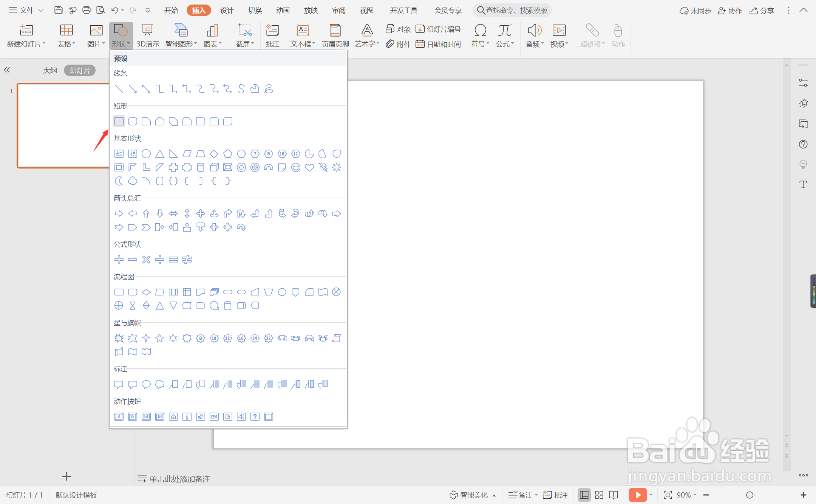Select the rectangle shape in the 矩形 section
Screen dimensions: 816x504
119,121
